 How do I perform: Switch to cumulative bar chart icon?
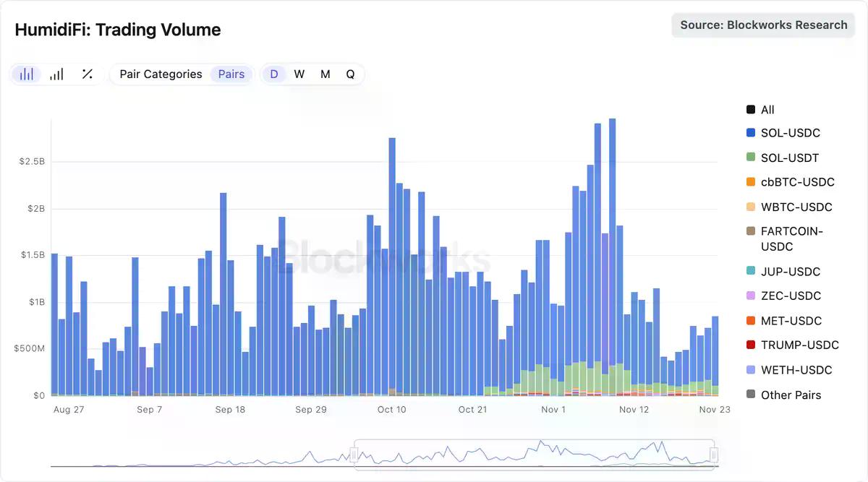[56, 74]
